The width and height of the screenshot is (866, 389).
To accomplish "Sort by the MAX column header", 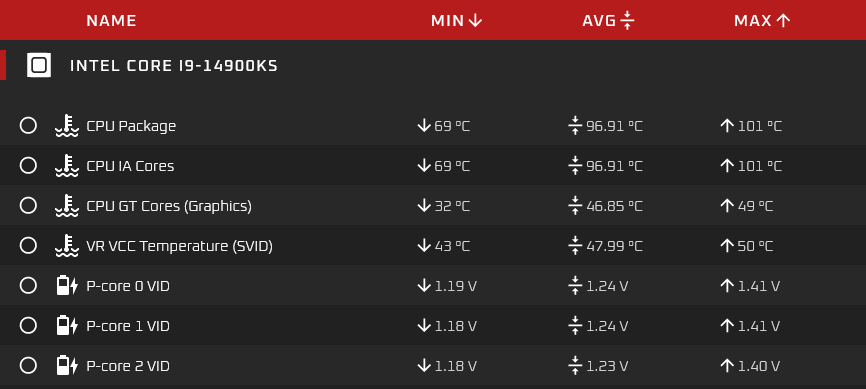I will pyautogui.click(x=762, y=21).
